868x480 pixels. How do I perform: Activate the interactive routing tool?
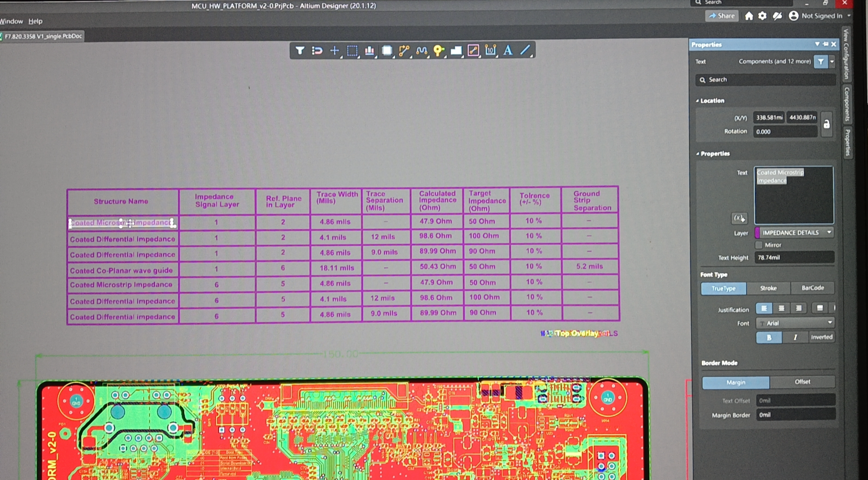(404, 51)
